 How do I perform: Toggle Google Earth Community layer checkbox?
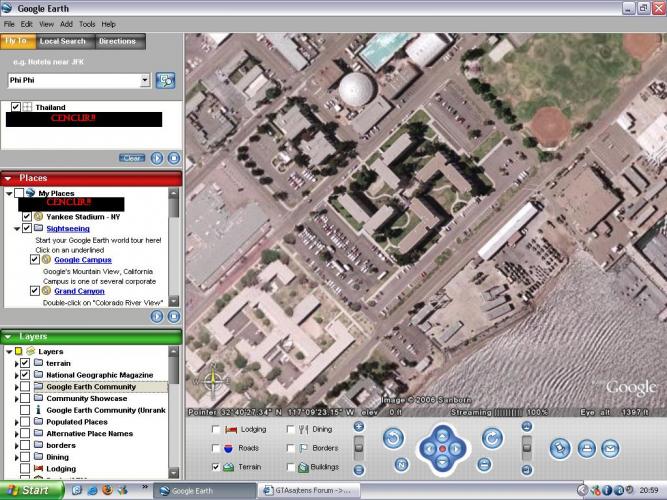click(x=25, y=386)
